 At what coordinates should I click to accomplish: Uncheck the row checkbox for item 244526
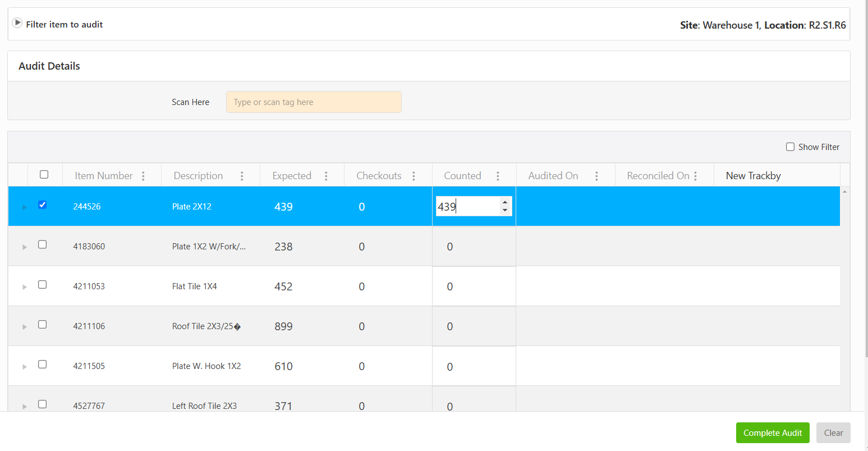42,204
